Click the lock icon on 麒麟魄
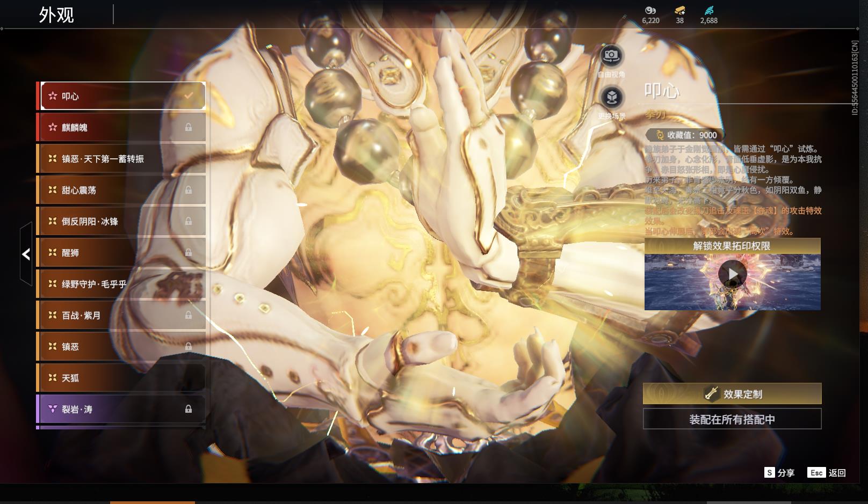Screen dimensions: 868x504 click(189, 127)
